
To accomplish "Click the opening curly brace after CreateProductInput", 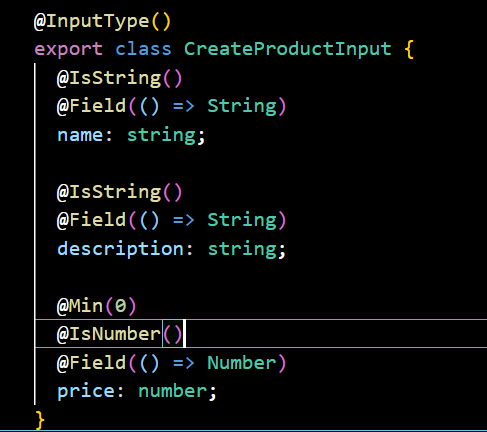I will pos(409,50).
